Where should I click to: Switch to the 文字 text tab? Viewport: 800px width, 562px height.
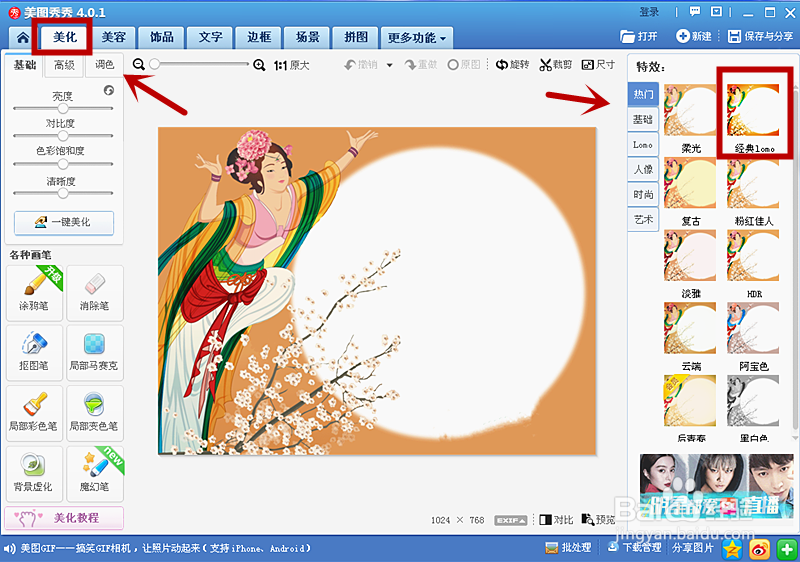[210, 38]
